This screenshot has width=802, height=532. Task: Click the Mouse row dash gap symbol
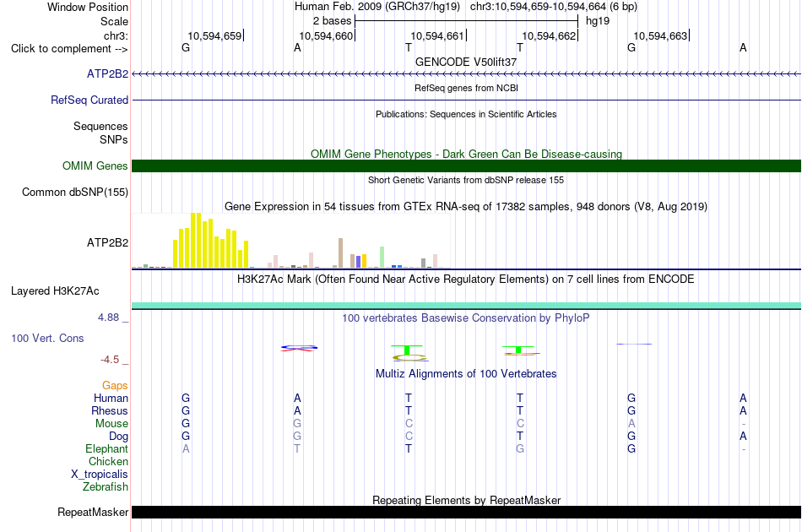[x=743, y=424]
